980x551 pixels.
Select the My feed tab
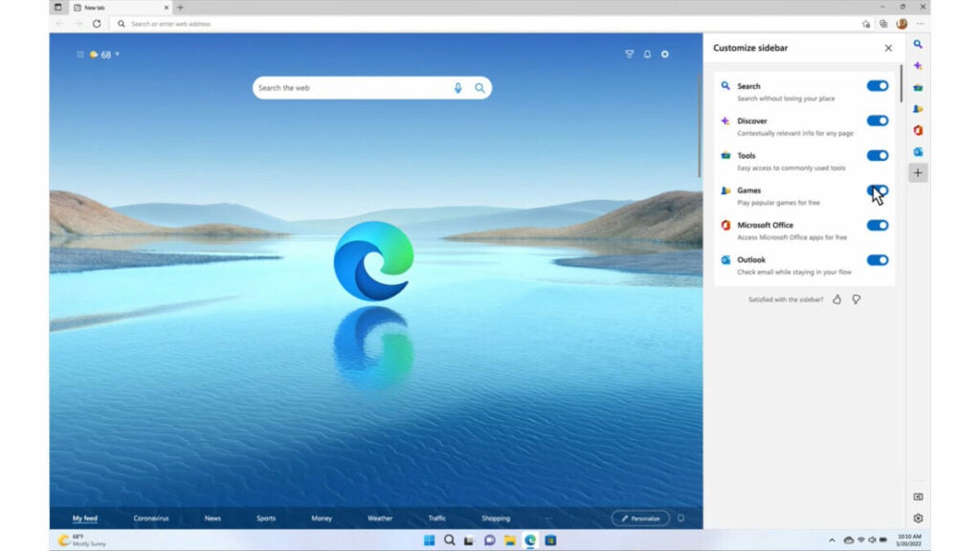click(85, 518)
